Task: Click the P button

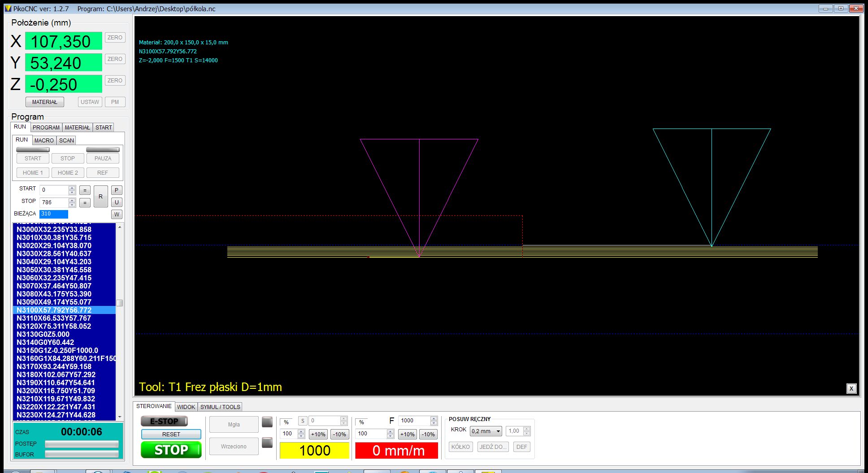Action: [117, 190]
